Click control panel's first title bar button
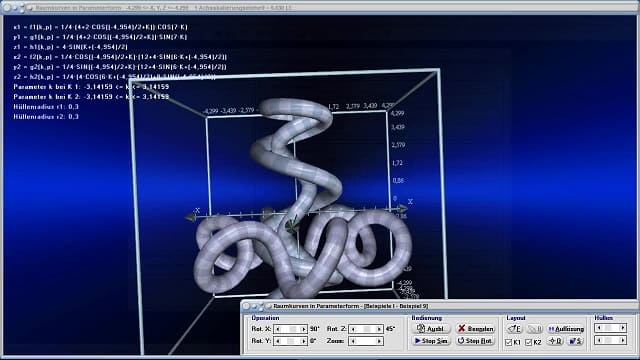This screenshot has height=360, width=640. pyautogui.click(x=246, y=306)
